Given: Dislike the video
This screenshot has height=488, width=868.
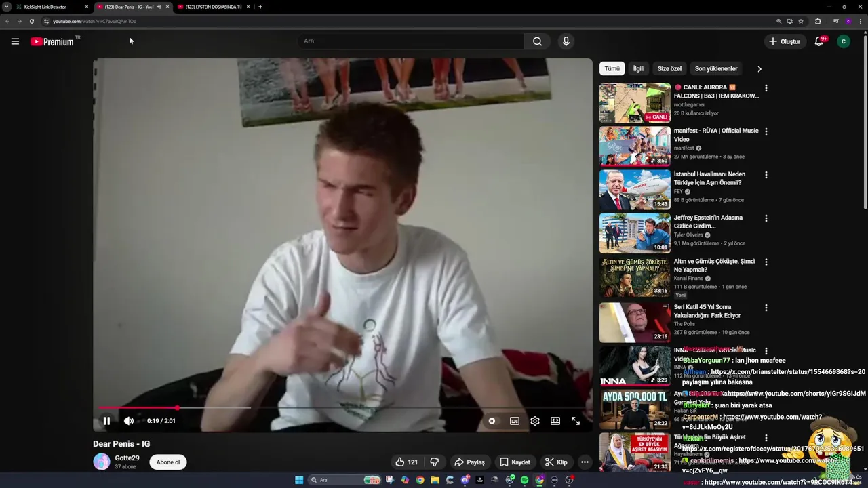Looking at the screenshot, I should 435,462.
